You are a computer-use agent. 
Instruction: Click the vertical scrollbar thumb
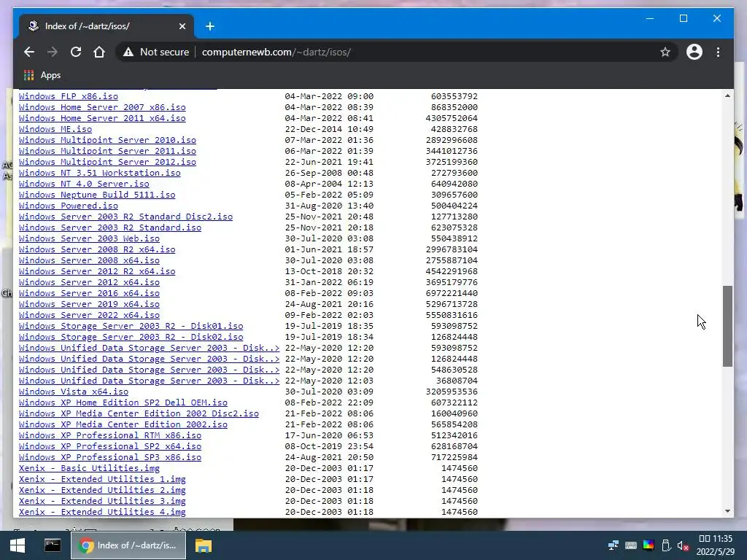click(x=727, y=326)
